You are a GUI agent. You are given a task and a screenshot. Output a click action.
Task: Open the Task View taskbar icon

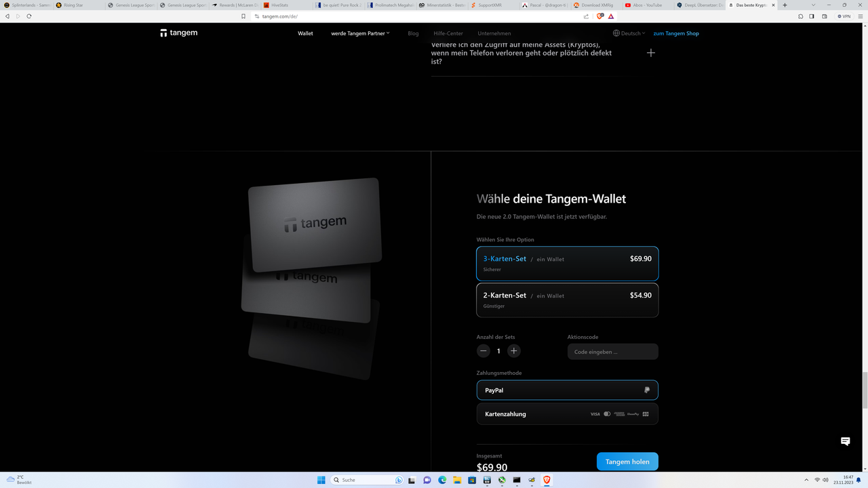click(x=412, y=480)
